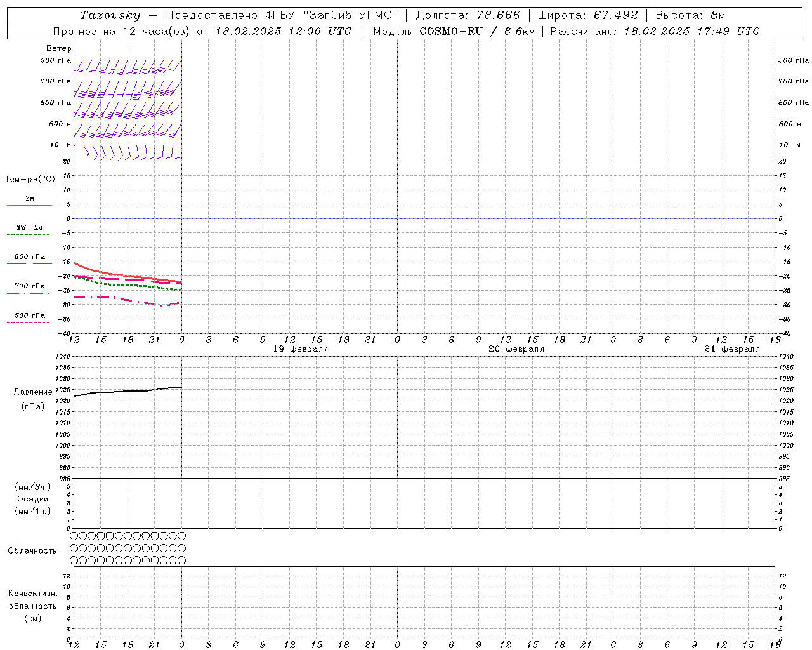The height and width of the screenshot is (650, 812).
Task: Click the '2м' temperature legend entry
Action: tap(30, 199)
